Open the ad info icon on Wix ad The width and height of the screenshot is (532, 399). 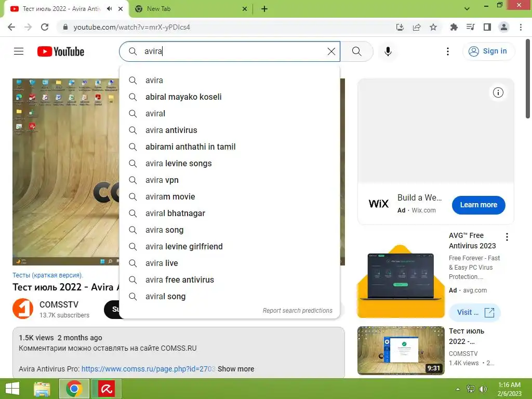tap(498, 92)
